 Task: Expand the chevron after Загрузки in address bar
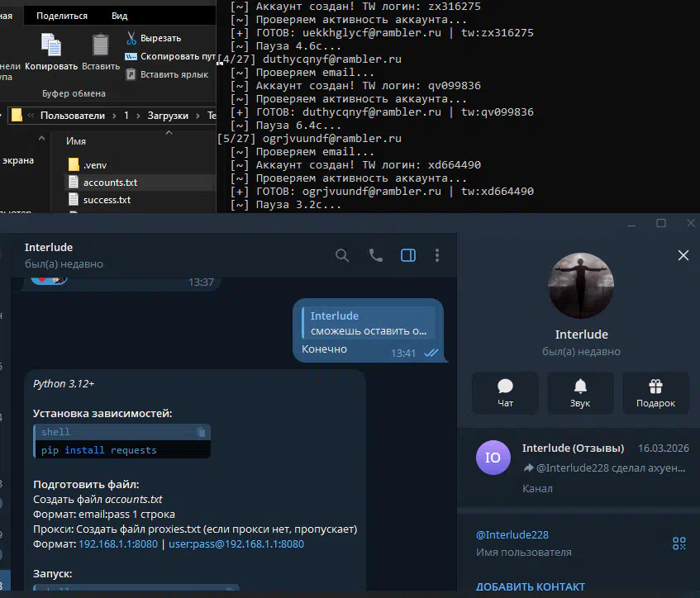[x=197, y=116]
